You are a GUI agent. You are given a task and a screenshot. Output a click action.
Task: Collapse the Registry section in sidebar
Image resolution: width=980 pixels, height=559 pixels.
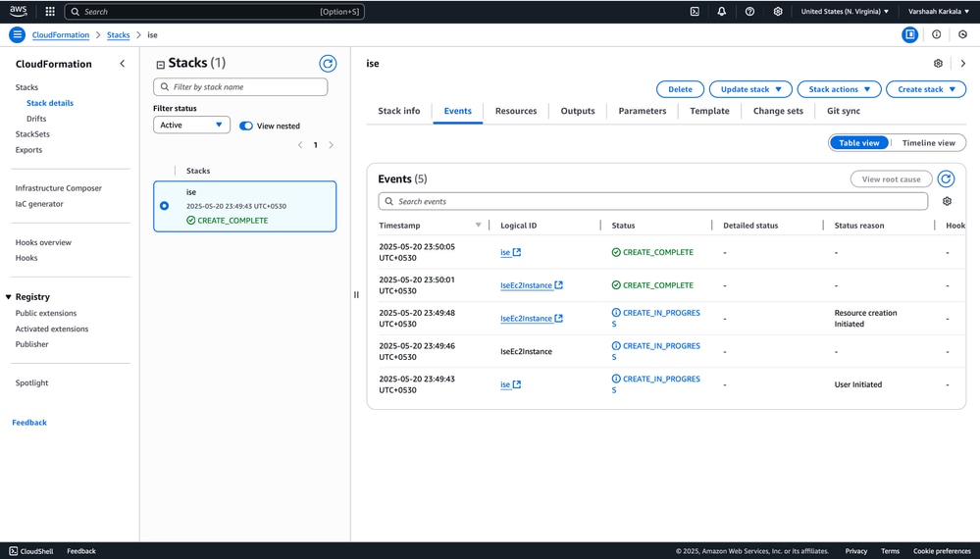[9, 297]
